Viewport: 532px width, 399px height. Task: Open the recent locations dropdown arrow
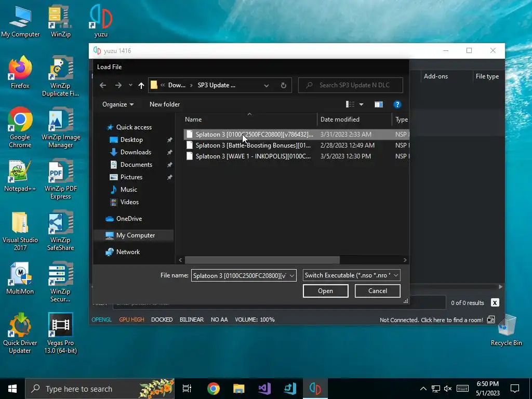[x=130, y=85]
